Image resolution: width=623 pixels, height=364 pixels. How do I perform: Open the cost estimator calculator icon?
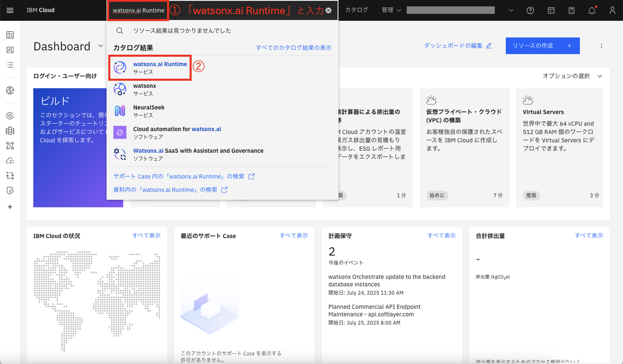click(571, 10)
